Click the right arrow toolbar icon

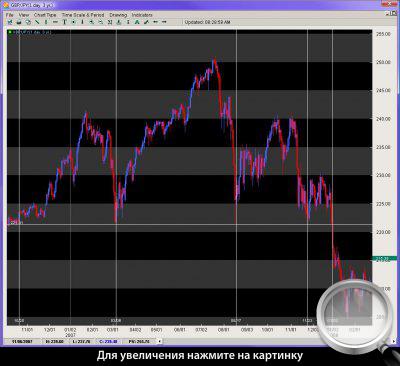(164, 22)
